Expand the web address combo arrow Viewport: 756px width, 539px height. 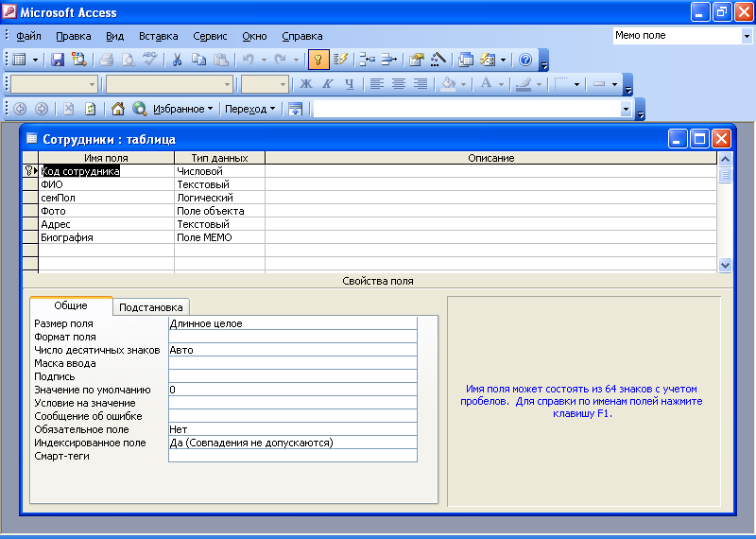[x=626, y=109]
